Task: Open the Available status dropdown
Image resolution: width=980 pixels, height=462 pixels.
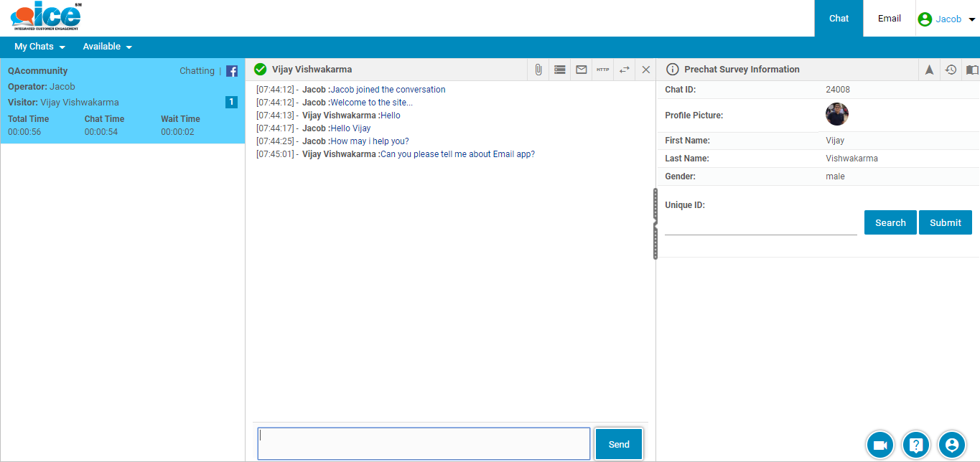Action: [x=107, y=47]
